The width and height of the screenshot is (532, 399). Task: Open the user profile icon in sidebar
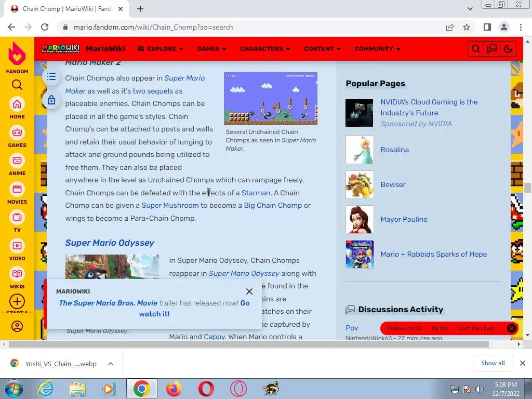[x=17, y=326]
